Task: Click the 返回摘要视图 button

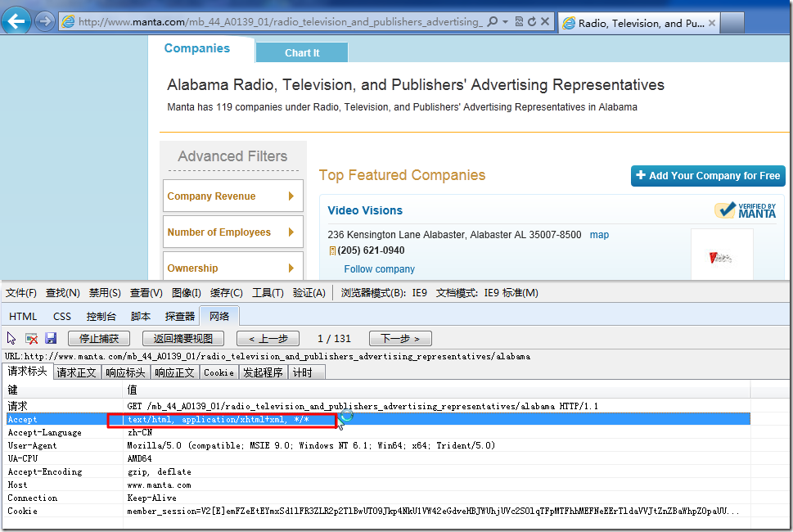Action: click(x=183, y=338)
